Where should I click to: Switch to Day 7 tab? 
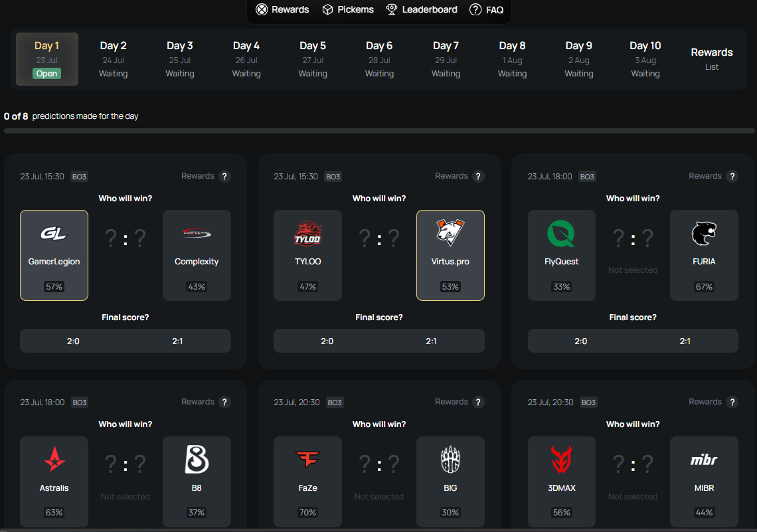446,59
